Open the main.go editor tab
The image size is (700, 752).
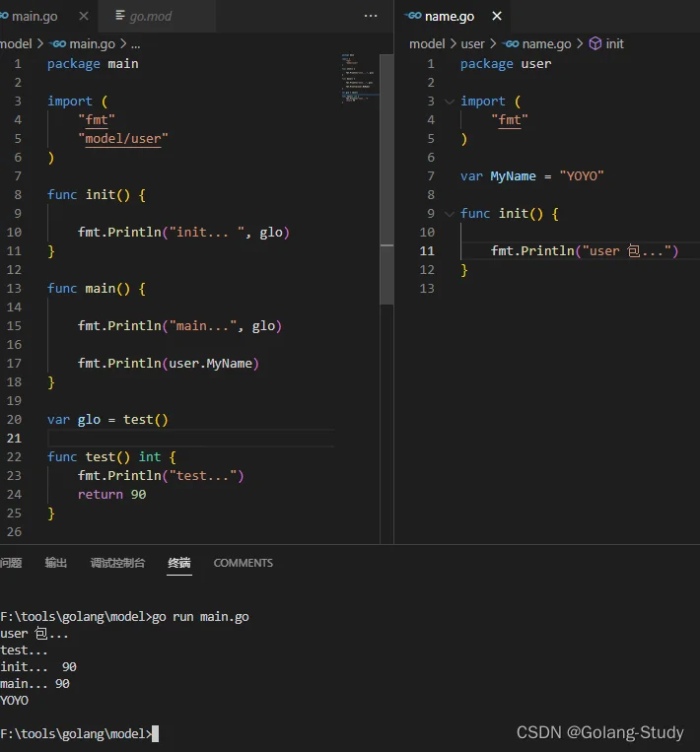34,17
